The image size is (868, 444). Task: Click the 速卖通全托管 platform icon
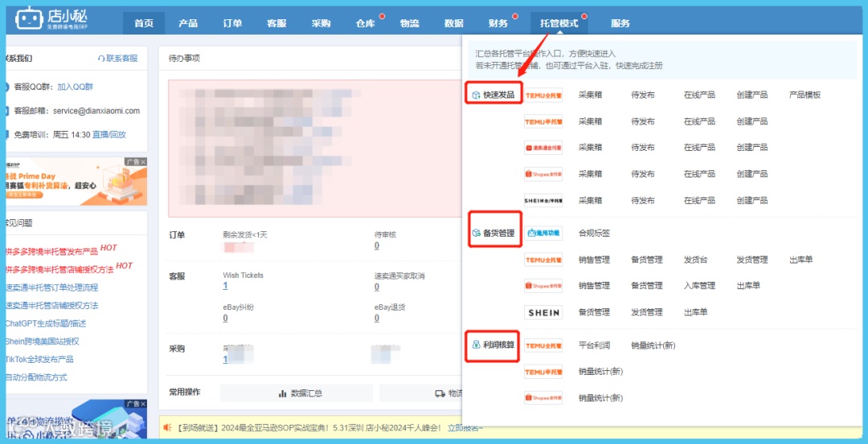543,148
